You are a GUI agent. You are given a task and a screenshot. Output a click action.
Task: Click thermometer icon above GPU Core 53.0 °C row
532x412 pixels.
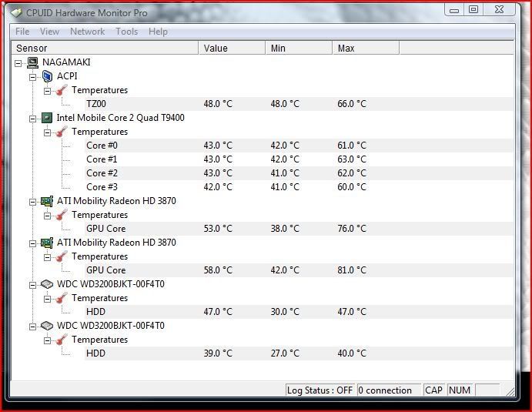click(x=62, y=215)
